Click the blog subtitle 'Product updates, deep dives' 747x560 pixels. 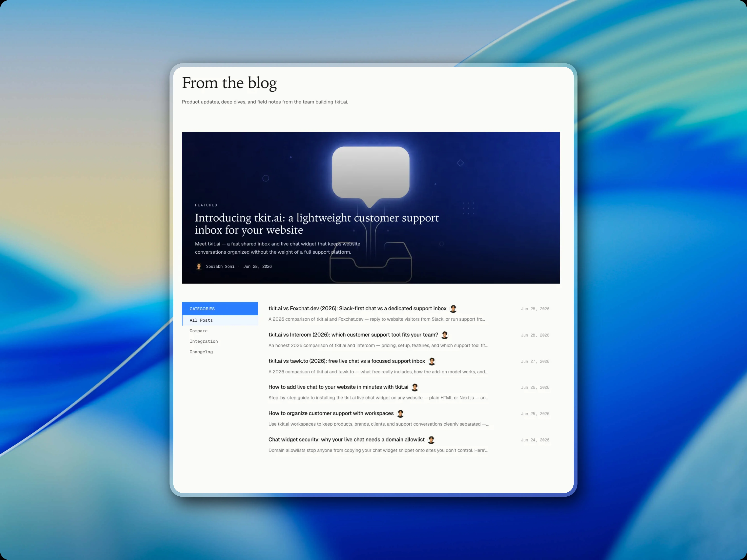coord(265,102)
